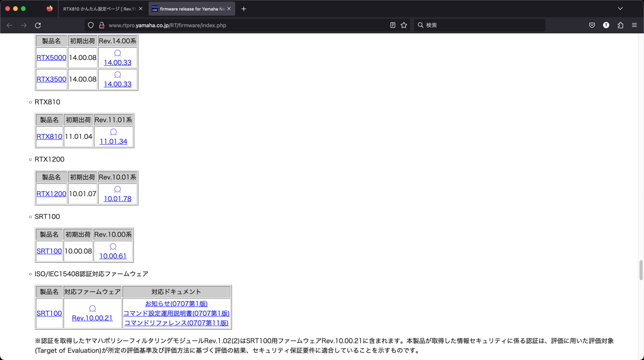This screenshot has width=644, height=360.
Task: Open the RTX3500 product link
Action: point(51,79)
